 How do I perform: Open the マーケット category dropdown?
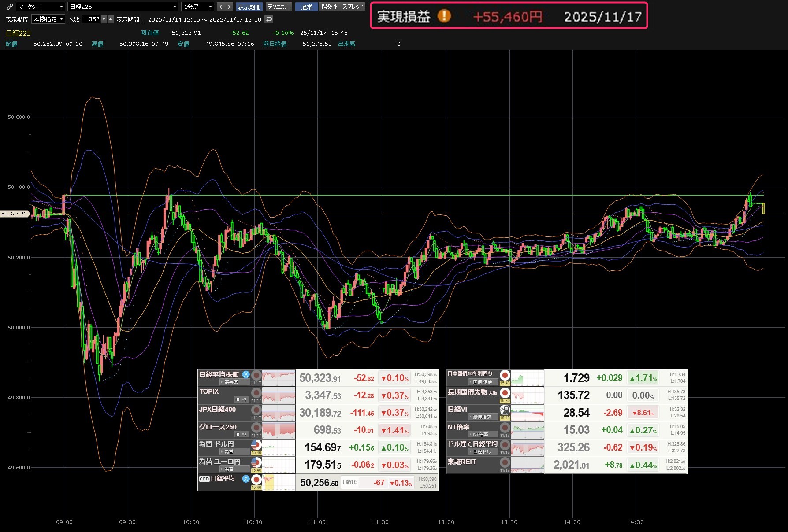pos(41,7)
